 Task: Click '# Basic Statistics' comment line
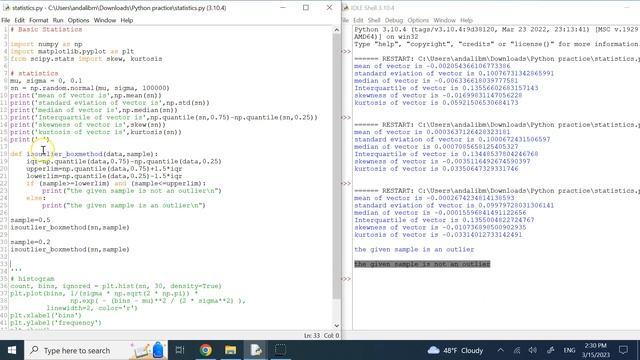click(x=46, y=29)
